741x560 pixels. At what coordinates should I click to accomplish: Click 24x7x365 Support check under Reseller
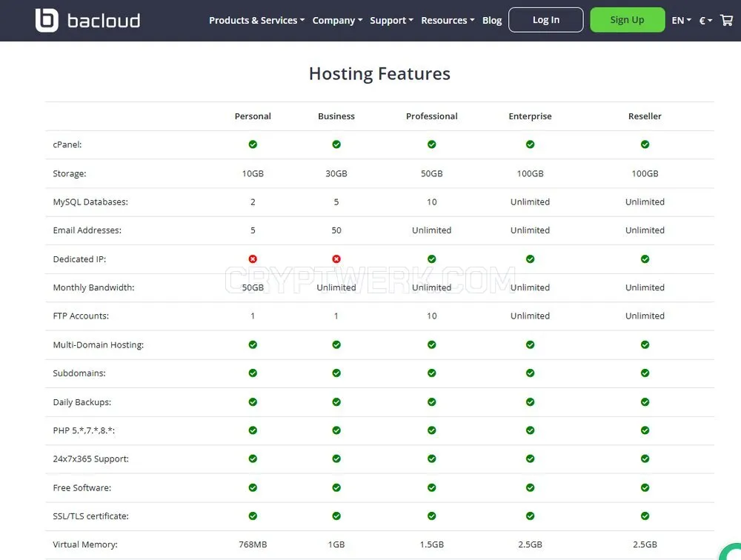(x=645, y=459)
